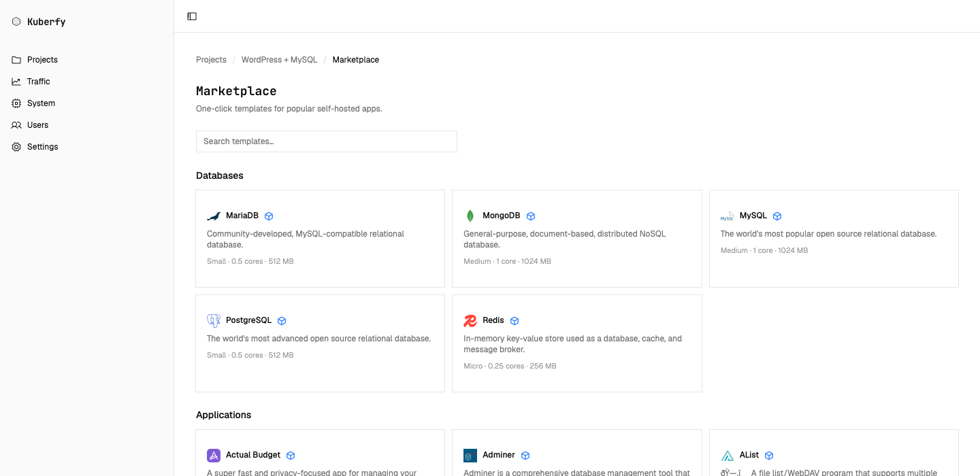
Task: Click the AList triangle logo
Action: point(728,456)
